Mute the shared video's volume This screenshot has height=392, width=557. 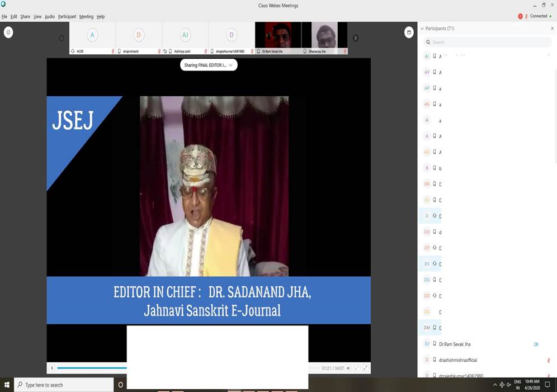click(348, 368)
